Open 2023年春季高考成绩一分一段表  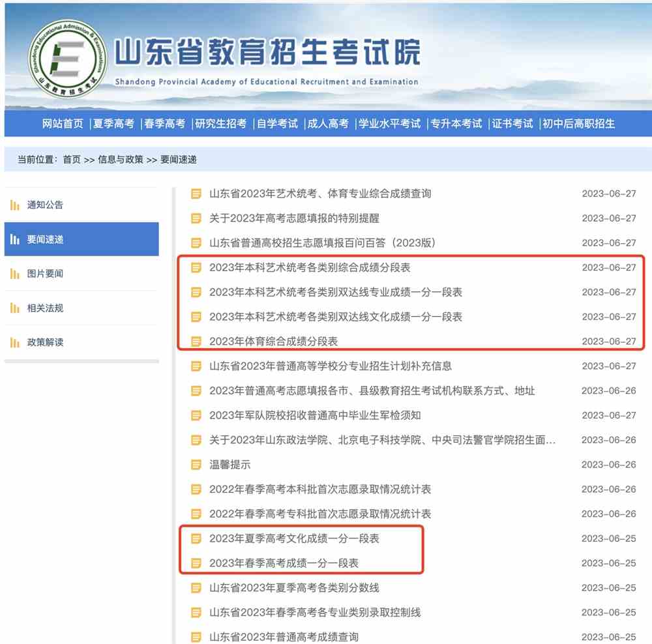[284, 563]
